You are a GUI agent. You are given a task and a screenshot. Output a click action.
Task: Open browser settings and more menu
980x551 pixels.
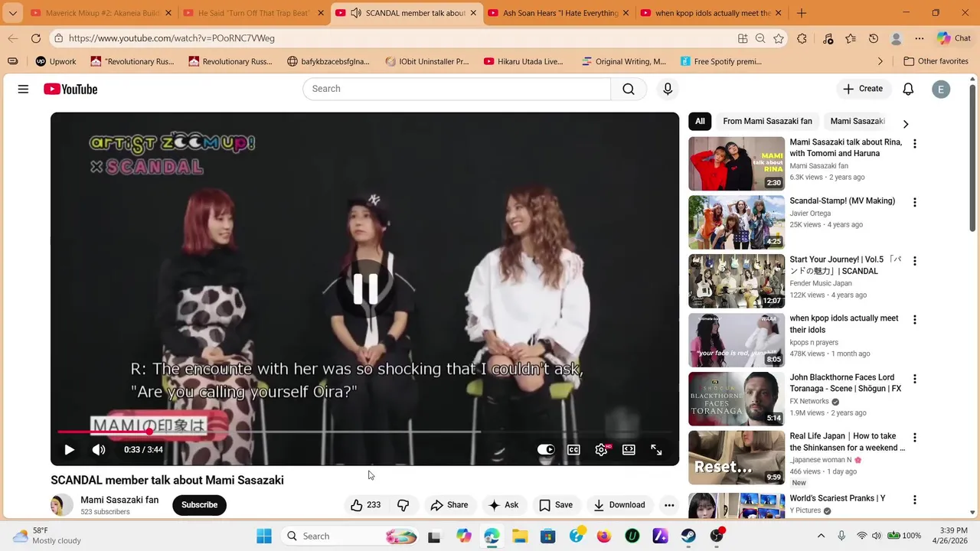[920, 38]
